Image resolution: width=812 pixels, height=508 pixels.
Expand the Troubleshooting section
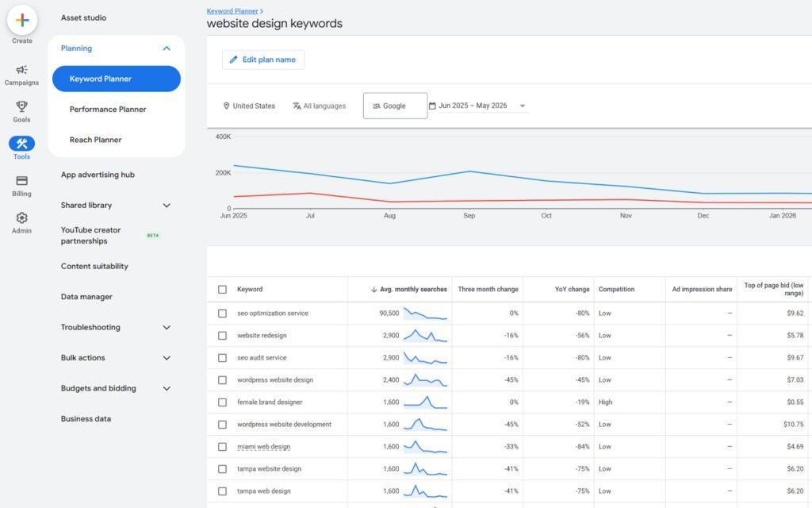click(167, 328)
